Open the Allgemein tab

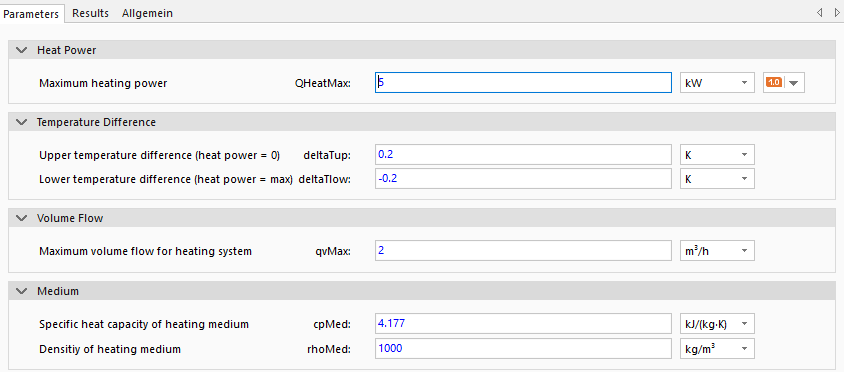point(147,13)
